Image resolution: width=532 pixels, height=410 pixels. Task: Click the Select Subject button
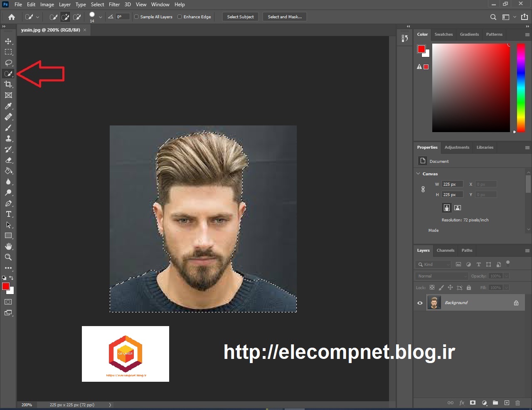tap(240, 17)
